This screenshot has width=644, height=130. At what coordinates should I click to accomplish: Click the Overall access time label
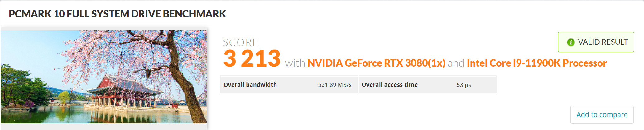[x=389, y=85]
